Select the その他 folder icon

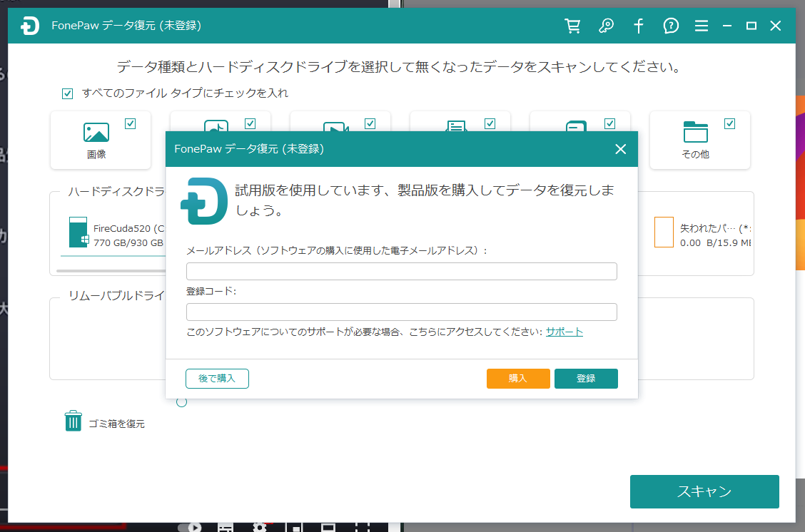(696, 132)
